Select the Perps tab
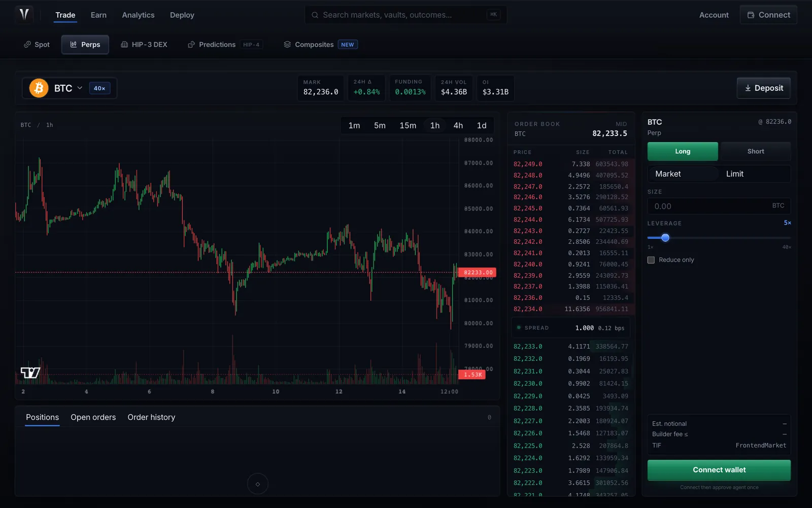The image size is (812, 508). point(85,45)
